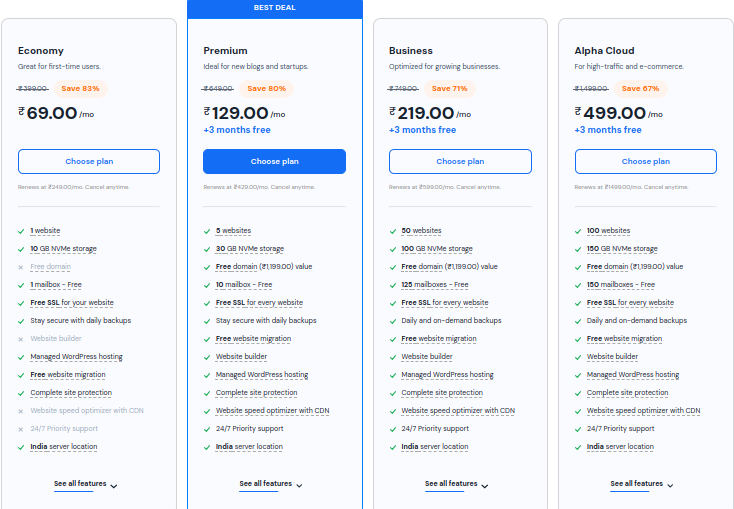The height and width of the screenshot is (509, 734).
Task: Expand See all features under Economy plan
Action: point(86,484)
